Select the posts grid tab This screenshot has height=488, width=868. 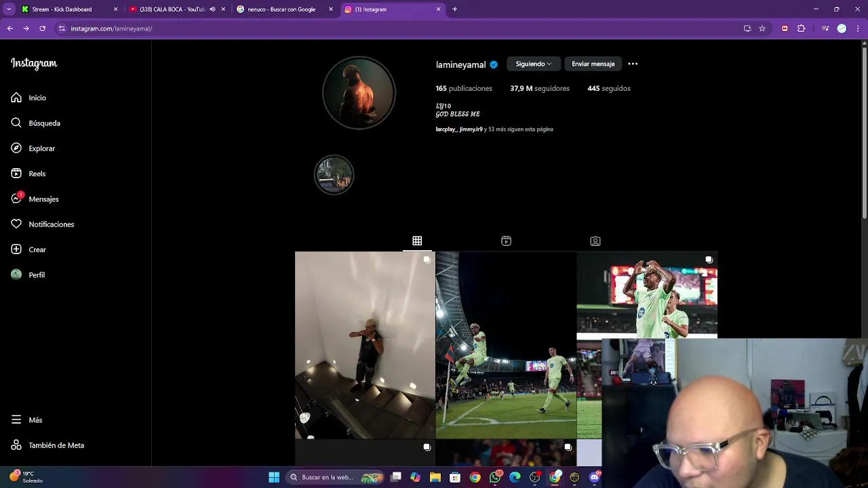click(417, 241)
